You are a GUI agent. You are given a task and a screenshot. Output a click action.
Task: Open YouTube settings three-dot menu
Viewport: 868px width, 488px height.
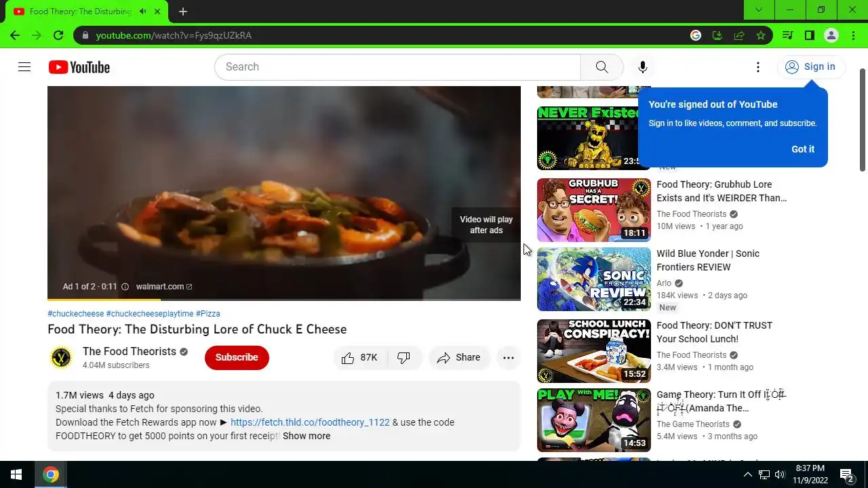(758, 67)
